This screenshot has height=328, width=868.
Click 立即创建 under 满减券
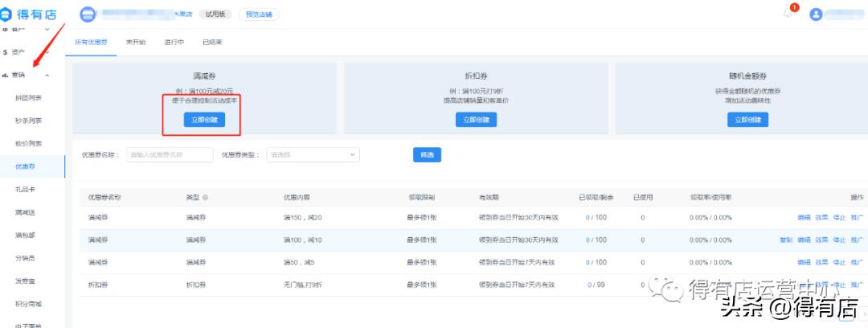(204, 120)
